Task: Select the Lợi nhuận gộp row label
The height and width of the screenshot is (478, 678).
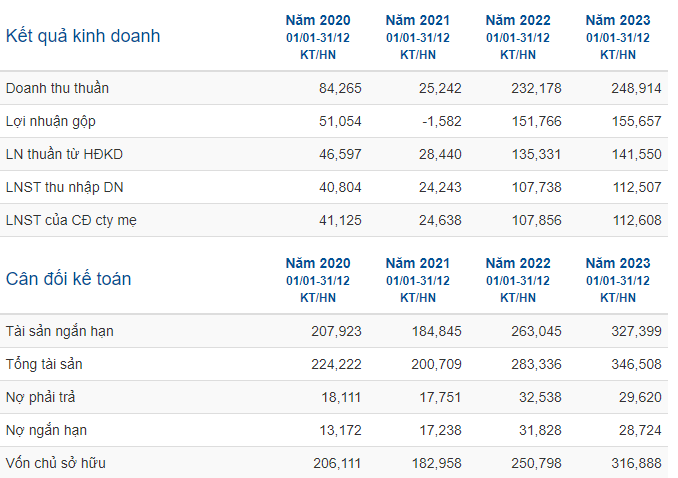Action: pos(51,122)
